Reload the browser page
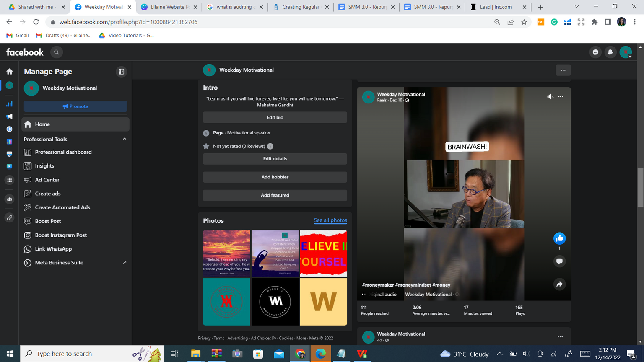 36,22
